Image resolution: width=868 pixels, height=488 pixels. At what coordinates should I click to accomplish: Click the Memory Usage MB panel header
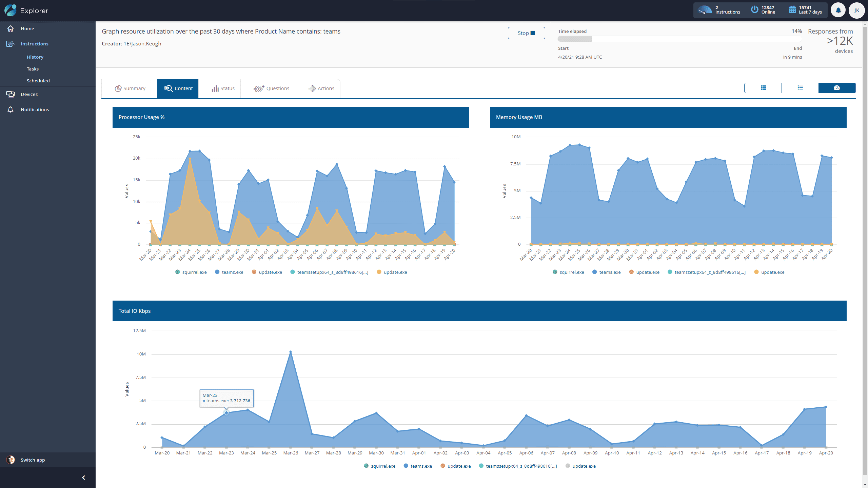668,117
